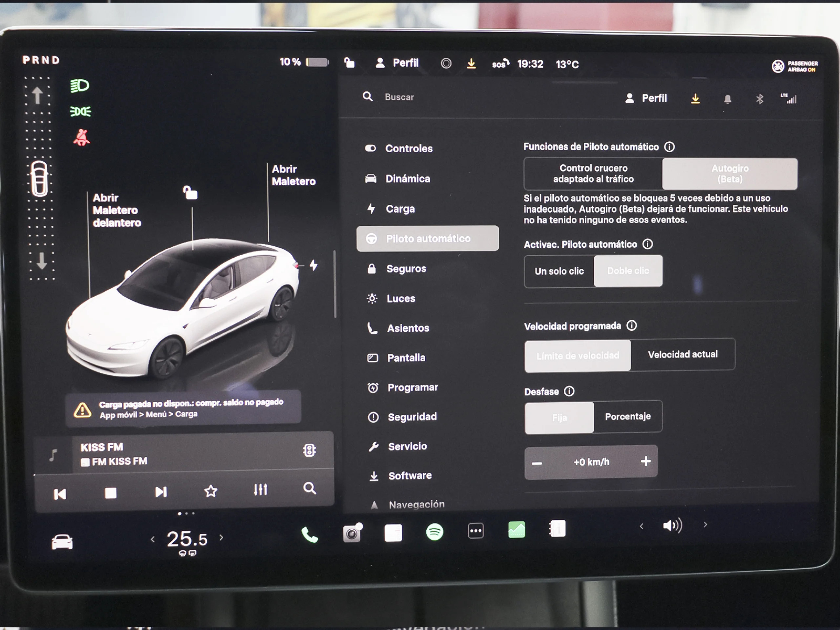Open the notifications bell icon

pyautogui.click(x=728, y=98)
